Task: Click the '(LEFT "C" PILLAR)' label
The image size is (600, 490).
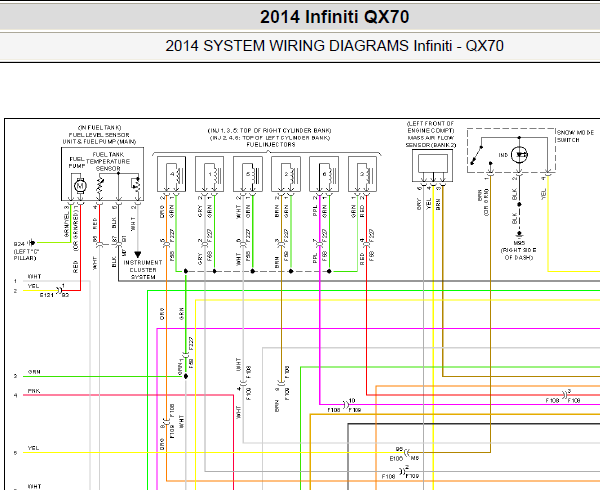Action: coord(26,255)
